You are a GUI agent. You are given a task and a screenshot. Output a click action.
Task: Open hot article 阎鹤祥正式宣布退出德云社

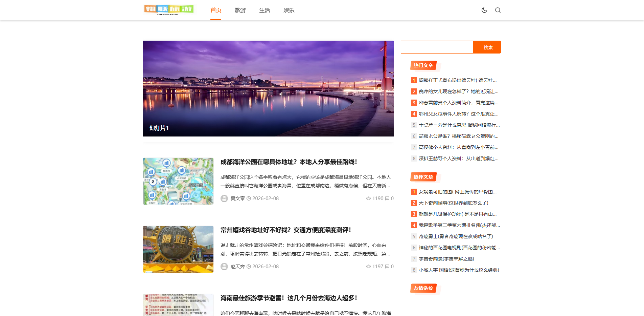pos(457,80)
